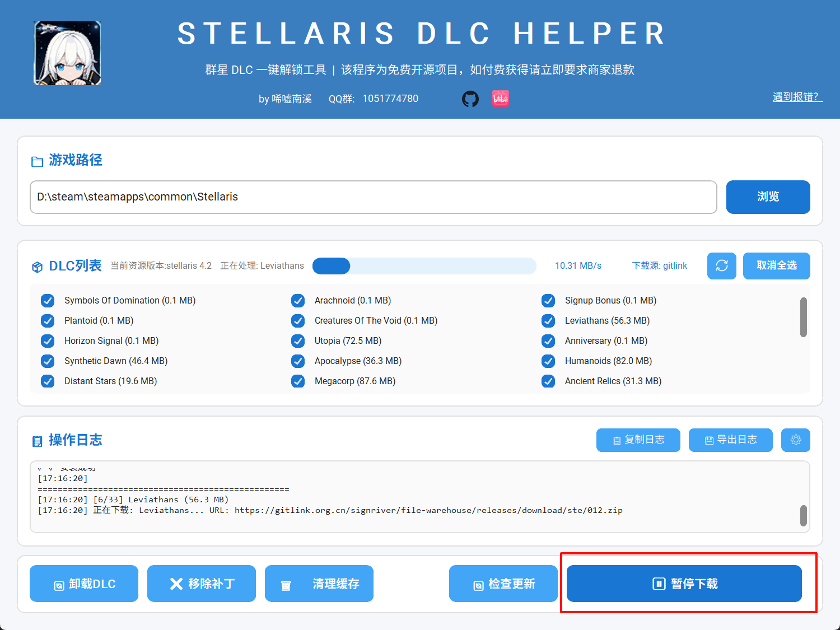Click the anime avatar logo image

coord(67,53)
